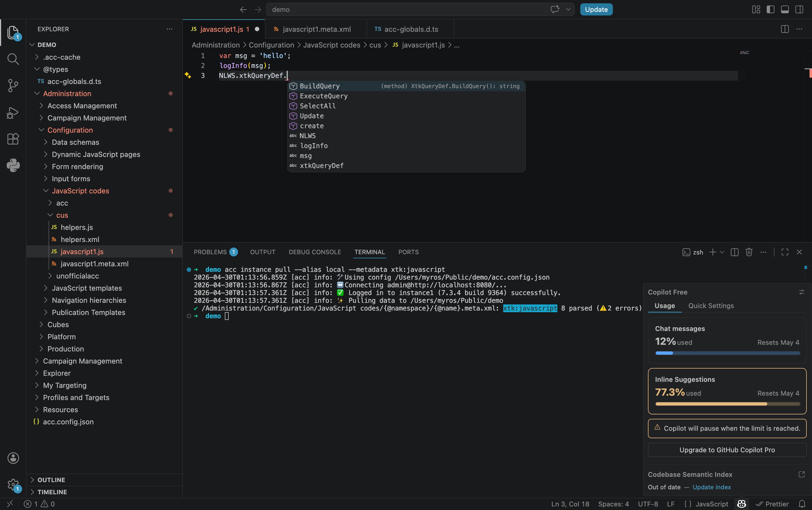Open the PROBLEMS panel tab
The height and width of the screenshot is (510, 812).
(215, 252)
